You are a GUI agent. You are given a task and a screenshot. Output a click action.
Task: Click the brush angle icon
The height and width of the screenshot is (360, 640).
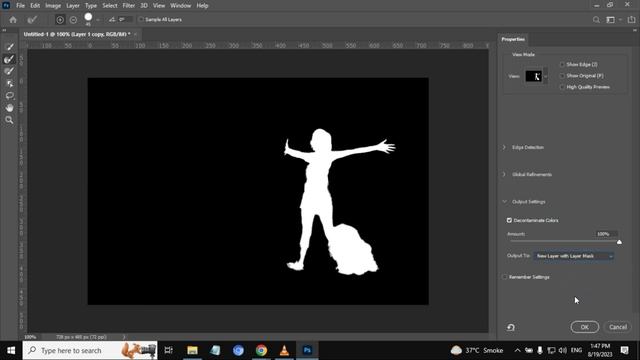[112, 19]
